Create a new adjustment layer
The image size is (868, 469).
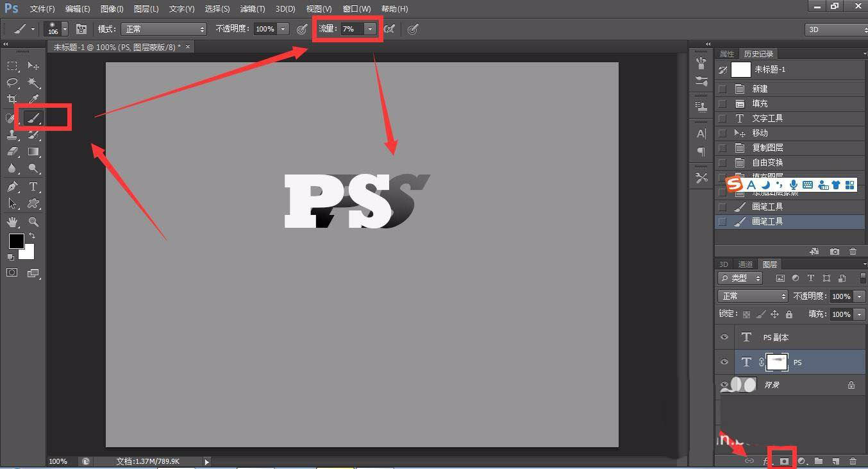click(x=801, y=461)
